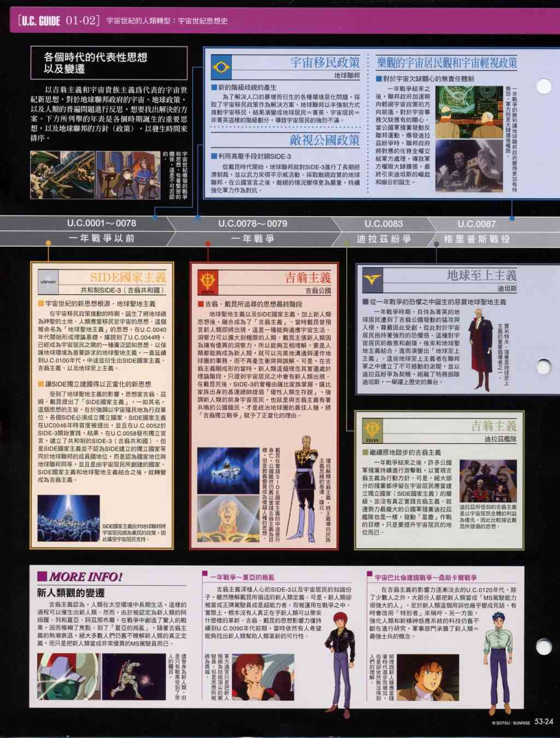Click the page number 53-24
Image resolution: width=560 pixels, height=738 pixels.
click(544, 722)
